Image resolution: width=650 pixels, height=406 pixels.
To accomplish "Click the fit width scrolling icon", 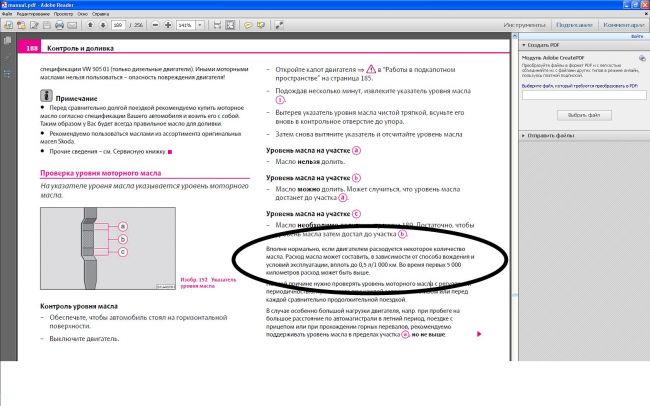I will (x=217, y=25).
